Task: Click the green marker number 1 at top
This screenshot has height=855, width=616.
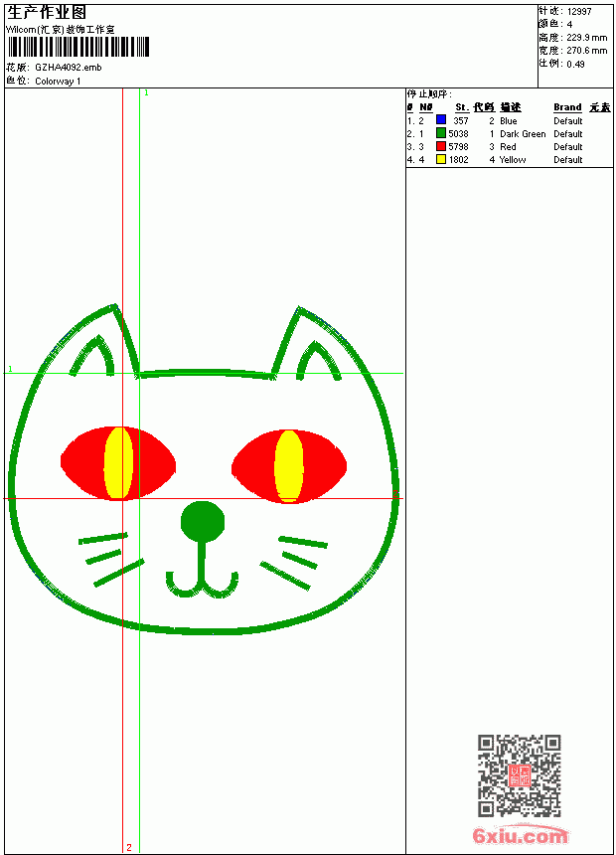Action: point(146,93)
